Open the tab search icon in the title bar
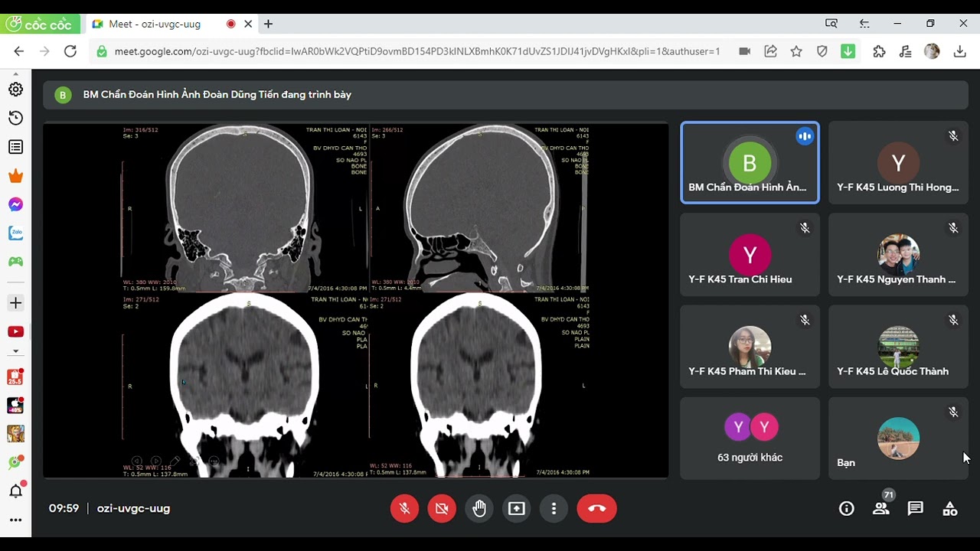Screen dimensions: 980x551 [x=831, y=24]
